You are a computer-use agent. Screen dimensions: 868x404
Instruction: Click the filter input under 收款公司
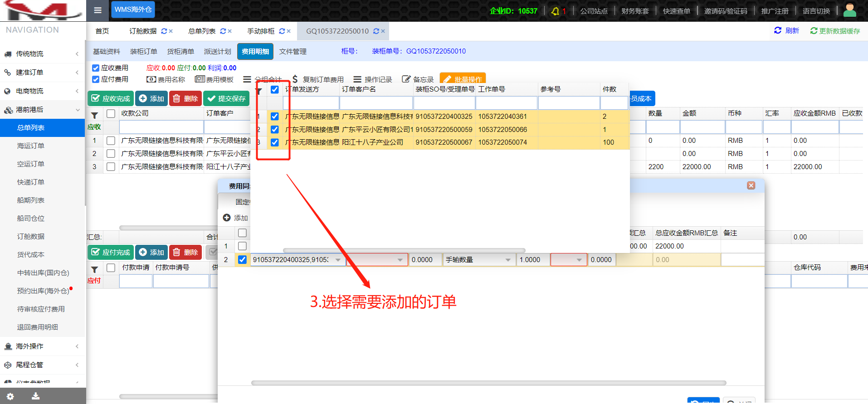pos(161,127)
